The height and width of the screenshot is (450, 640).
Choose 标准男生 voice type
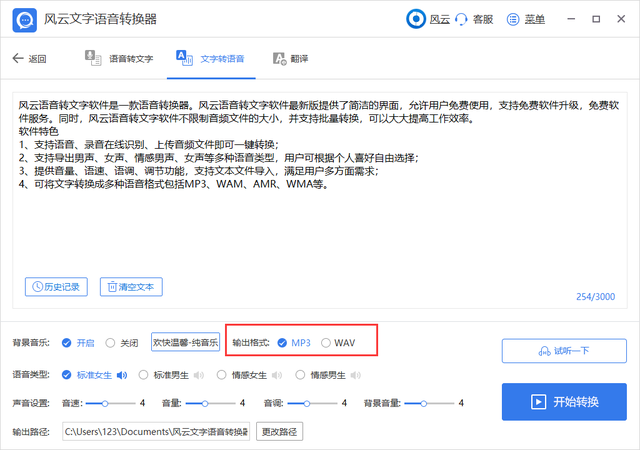pyautogui.click(x=144, y=375)
